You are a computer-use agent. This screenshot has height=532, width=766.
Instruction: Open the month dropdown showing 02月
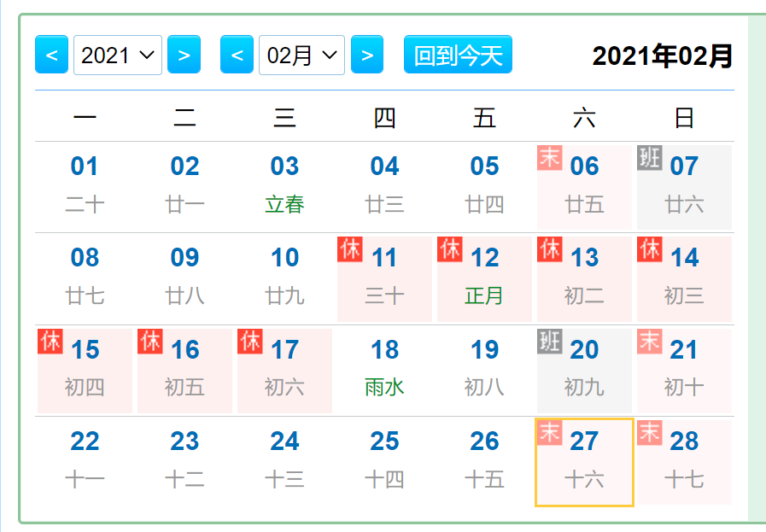coord(301,54)
